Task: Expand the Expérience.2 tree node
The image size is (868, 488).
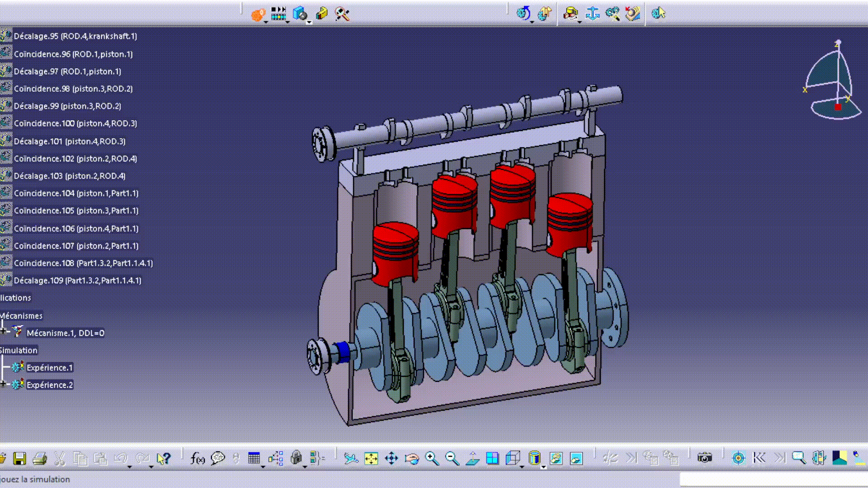Action: coord(3,384)
